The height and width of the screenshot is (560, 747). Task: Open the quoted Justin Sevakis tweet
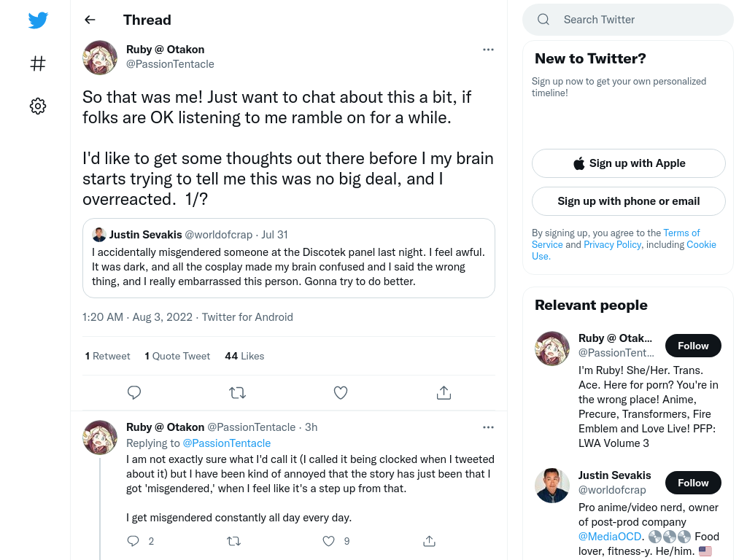click(289, 258)
